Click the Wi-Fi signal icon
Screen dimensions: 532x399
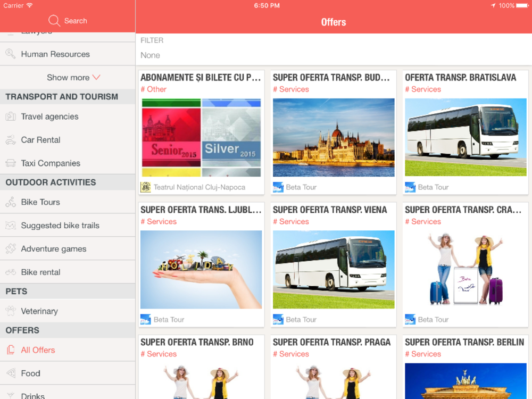tap(29, 5)
